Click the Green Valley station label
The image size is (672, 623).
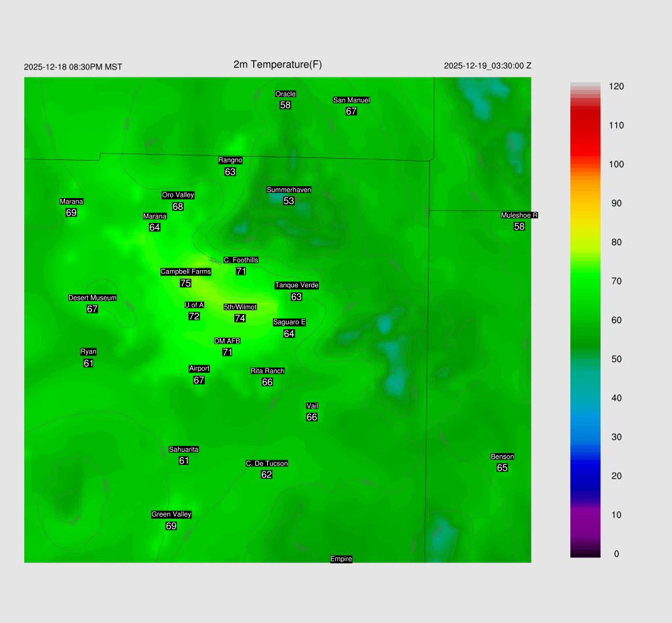(171, 514)
